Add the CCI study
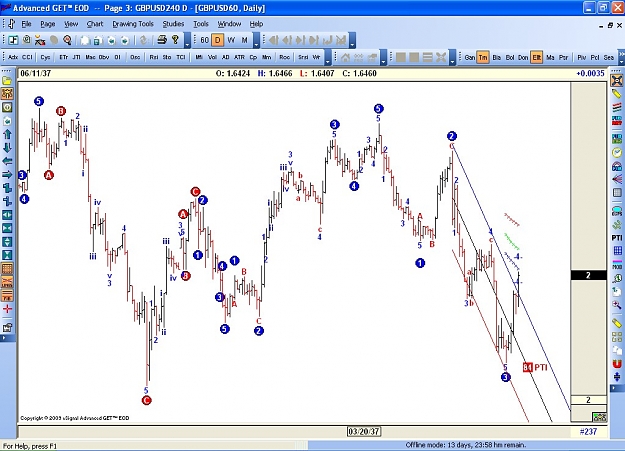625x451 pixels. (x=27, y=57)
